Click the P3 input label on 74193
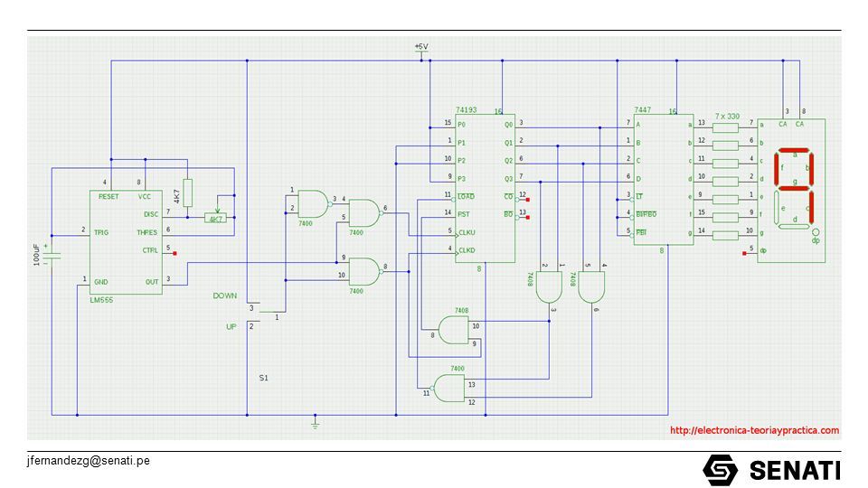The image size is (868, 488). (x=461, y=179)
